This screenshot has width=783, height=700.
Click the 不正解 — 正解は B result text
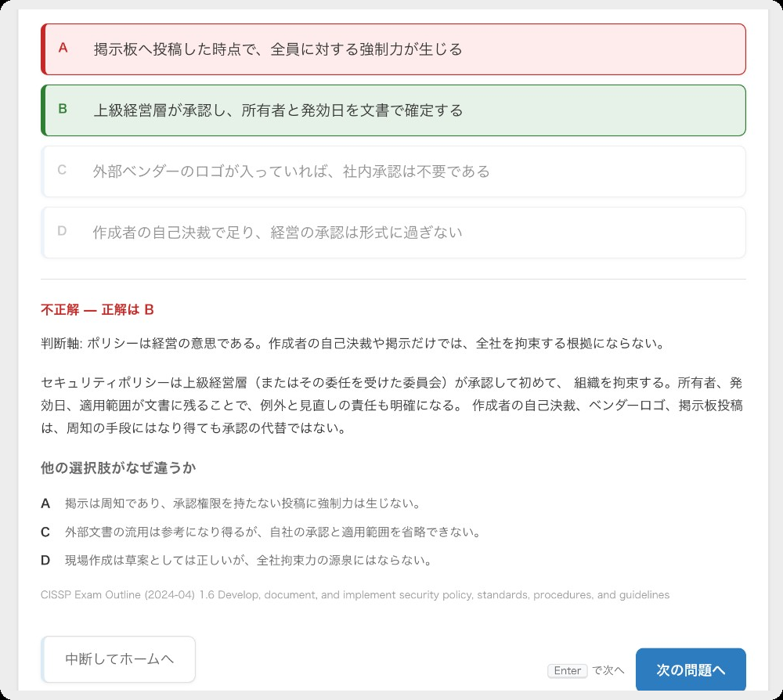point(97,310)
